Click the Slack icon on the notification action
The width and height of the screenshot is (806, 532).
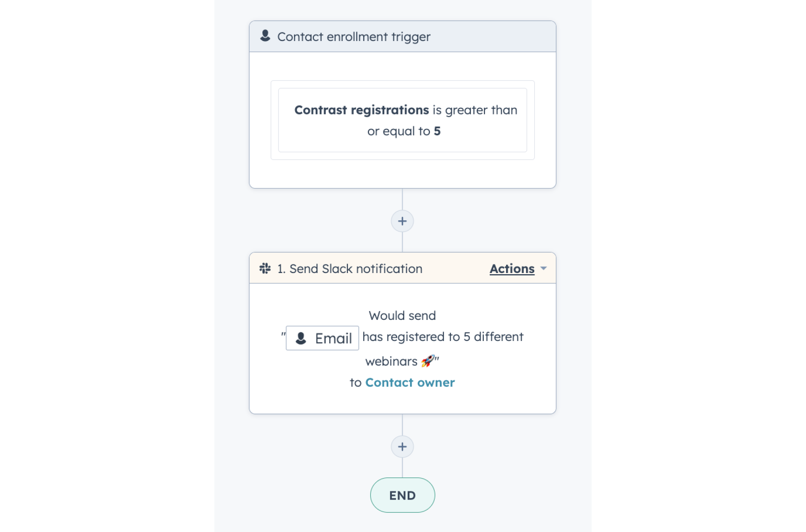266,268
